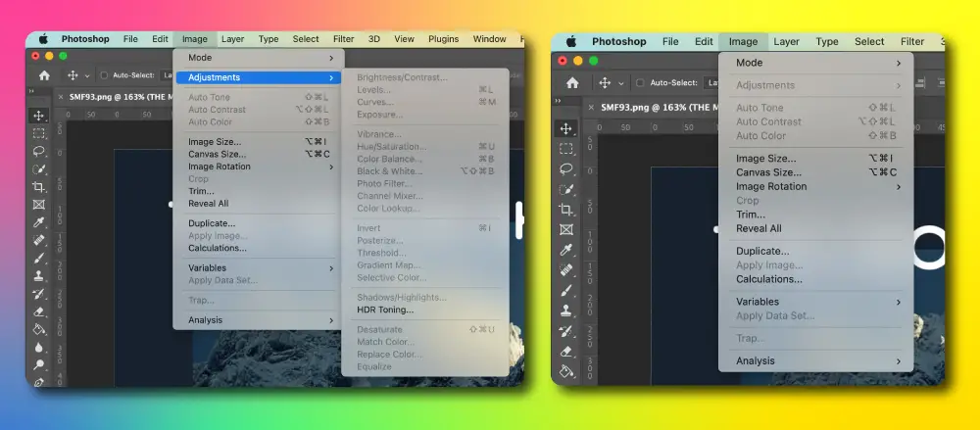Screen dimensions: 980x430
Task: Expand the toolbox double-arrow in left window
Action: pyautogui.click(x=31, y=91)
